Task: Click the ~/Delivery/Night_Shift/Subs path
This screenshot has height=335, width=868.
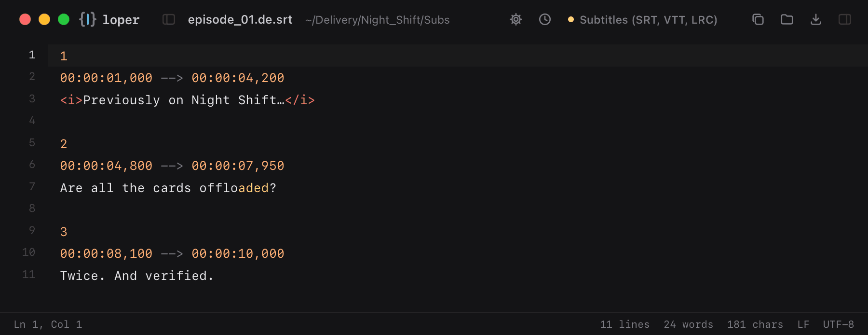Action: point(378,20)
